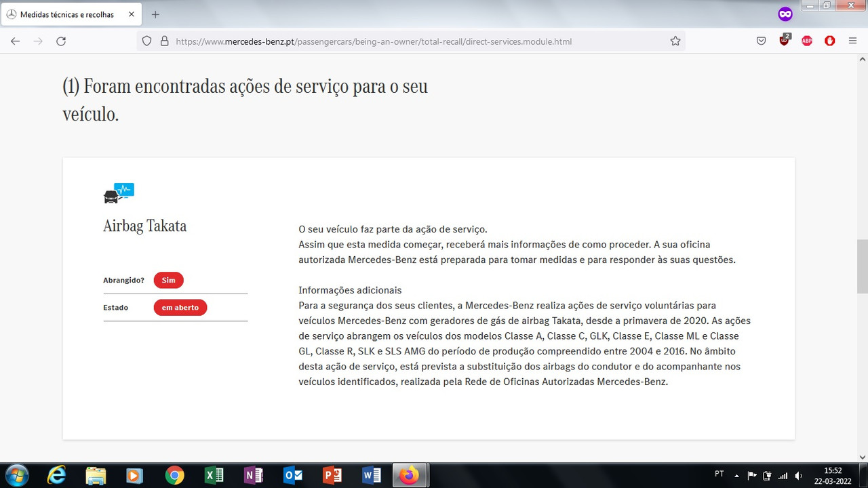Viewport: 868px width, 488px height.
Task: Open Word from the taskbar
Action: tap(372, 475)
